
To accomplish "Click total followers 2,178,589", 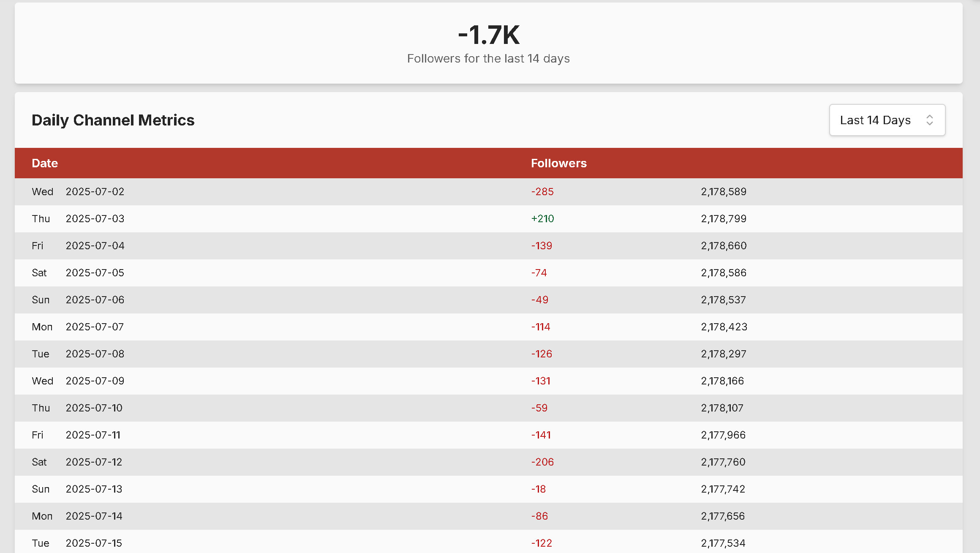I will pos(724,191).
